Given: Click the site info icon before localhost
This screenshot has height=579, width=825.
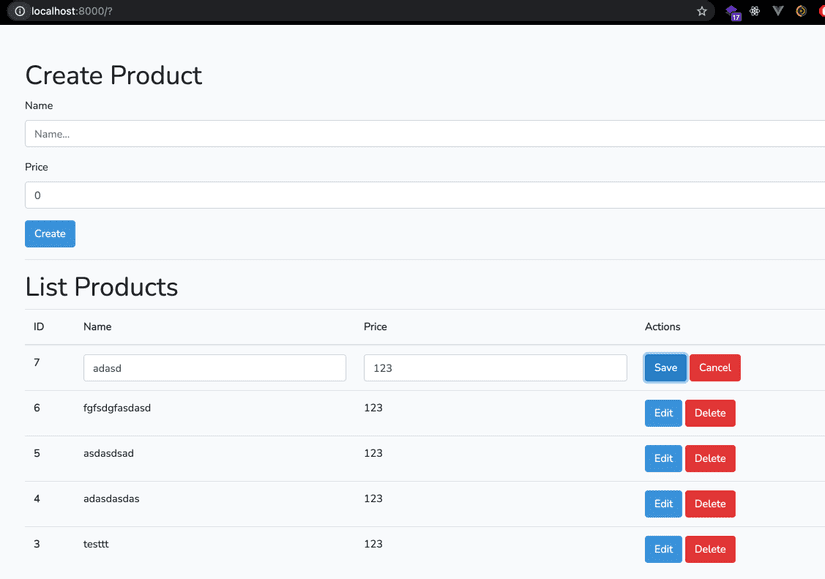Looking at the screenshot, I should [x=19, y=11].
